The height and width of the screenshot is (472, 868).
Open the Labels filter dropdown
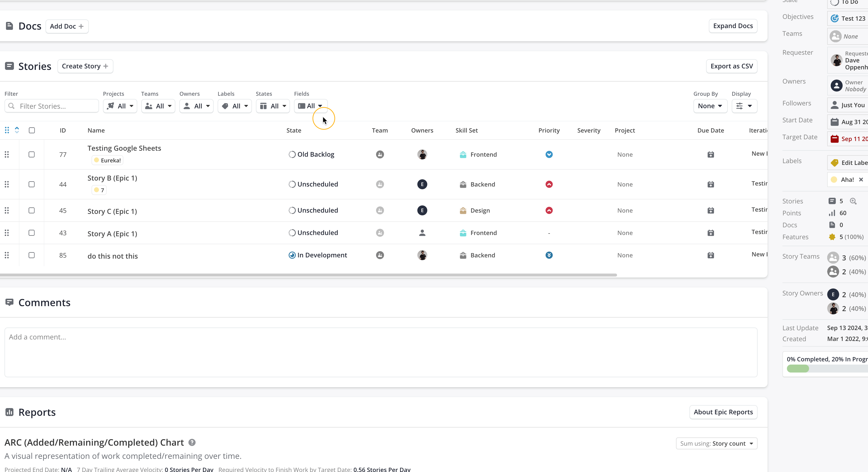point(235,106)
